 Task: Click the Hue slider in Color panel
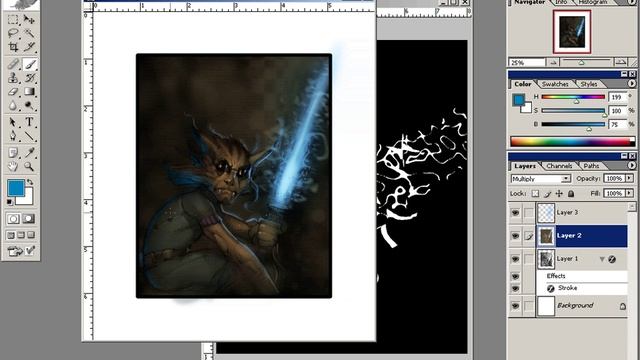[x=573, y=97]
